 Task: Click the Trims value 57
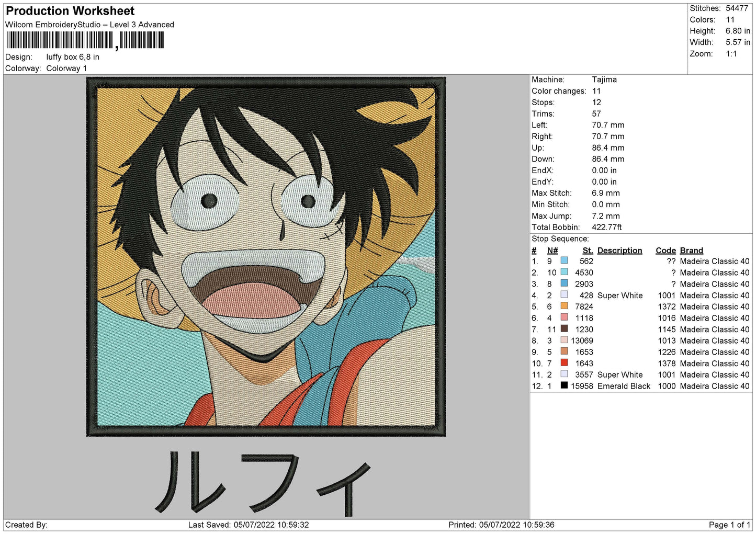click(x=596, y=113)
